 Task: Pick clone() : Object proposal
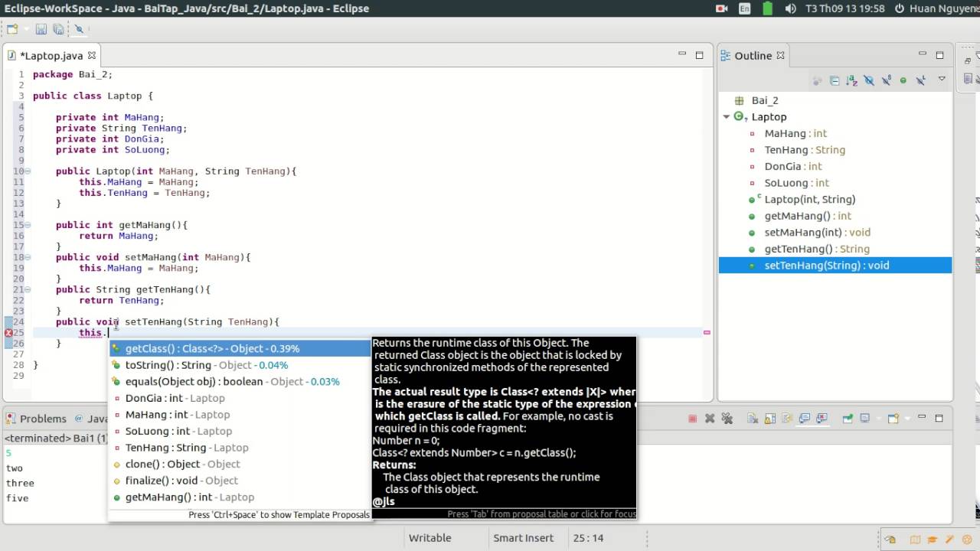pyautogui.click(x=239, y=464)
